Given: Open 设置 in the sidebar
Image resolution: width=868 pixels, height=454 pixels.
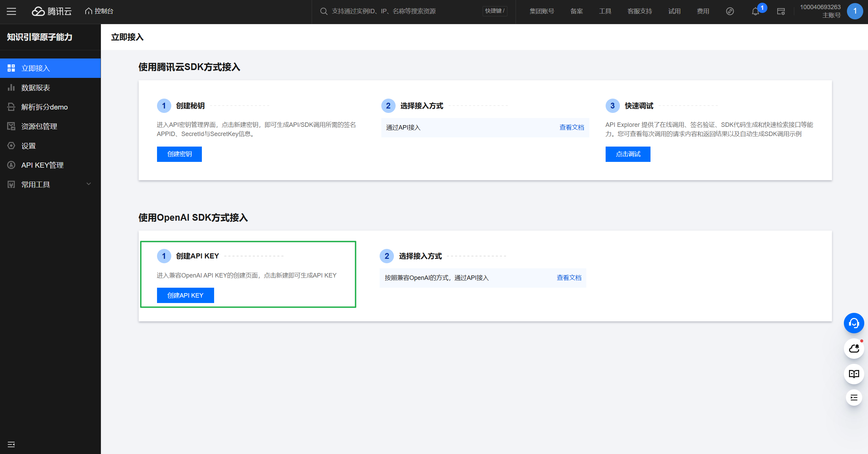Looking at the screenshot, I should point(50,146).
